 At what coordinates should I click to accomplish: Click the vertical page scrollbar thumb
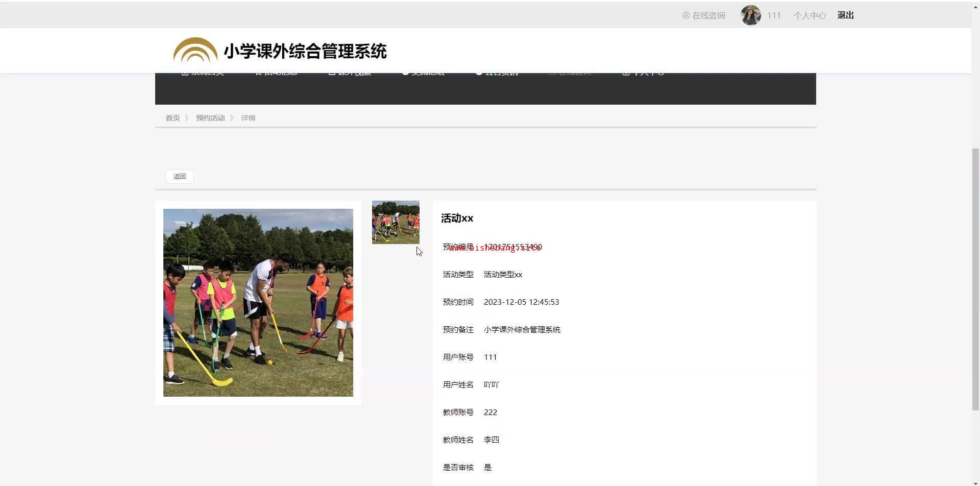(x=975, y=279)
